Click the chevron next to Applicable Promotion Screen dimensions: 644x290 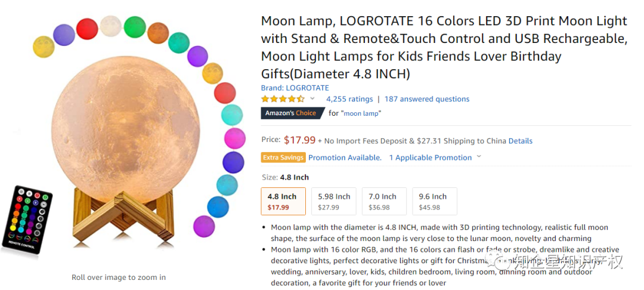479,158
